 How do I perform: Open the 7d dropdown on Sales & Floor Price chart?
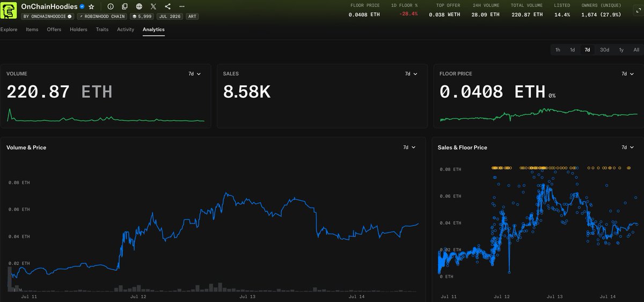coord(628,147)
